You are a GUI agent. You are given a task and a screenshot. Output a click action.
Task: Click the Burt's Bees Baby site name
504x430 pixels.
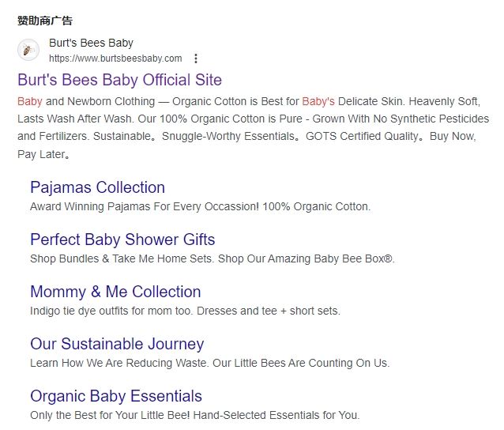pos(91,43)
